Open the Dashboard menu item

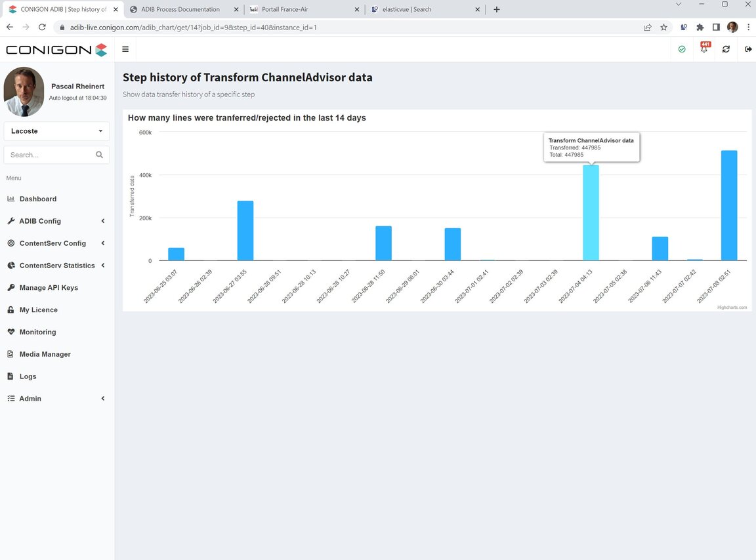(x=37, y=199)
